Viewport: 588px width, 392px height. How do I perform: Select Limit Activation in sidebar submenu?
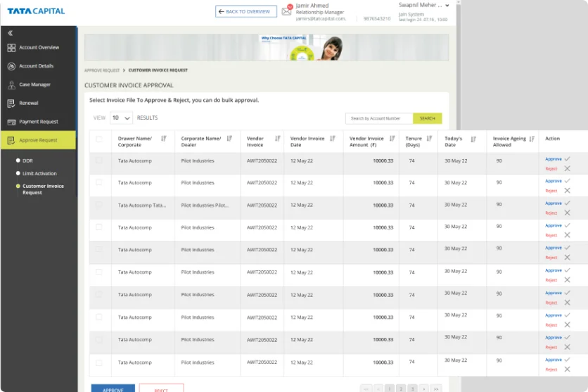(x=39, y=173)
